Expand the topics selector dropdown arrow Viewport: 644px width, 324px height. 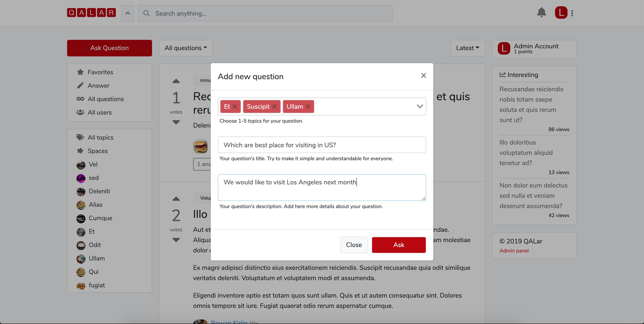[x=420, y=107]
